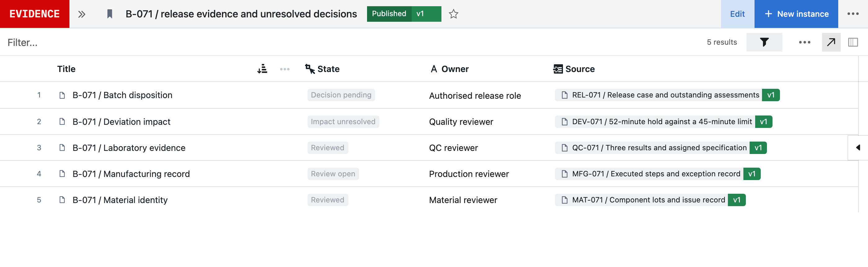This screenshot has height=267, width=868.
Task: Star this page as favorite
Action: pos(454,14)
